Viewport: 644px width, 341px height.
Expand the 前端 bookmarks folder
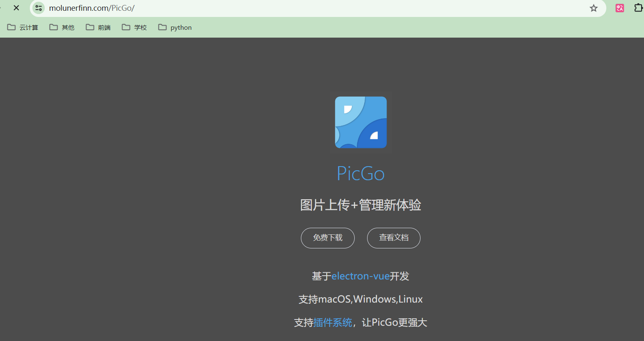tap(98, 27)
